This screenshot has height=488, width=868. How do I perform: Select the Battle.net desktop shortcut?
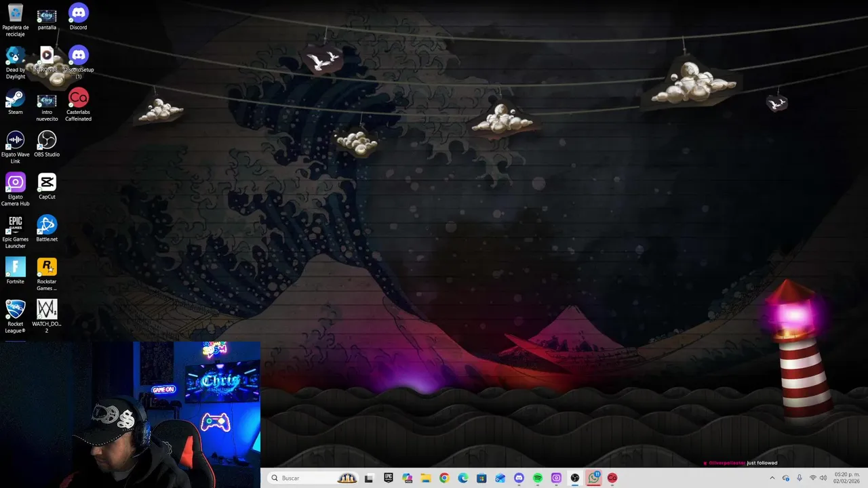click(x=47, y=229)
